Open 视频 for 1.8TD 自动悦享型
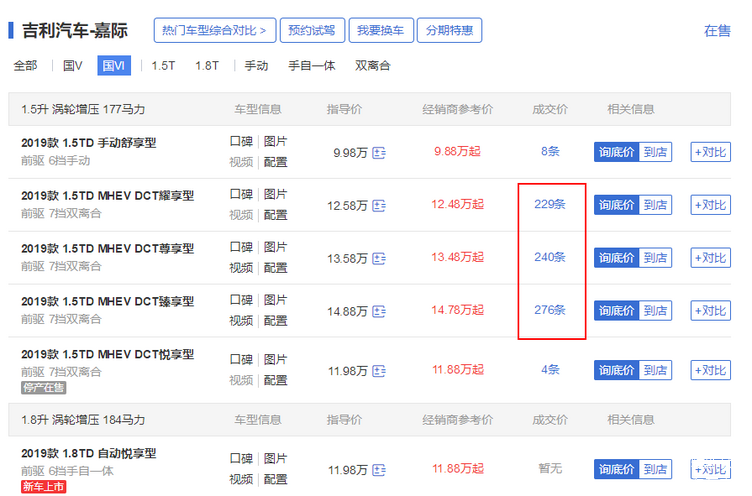The image size is (752, 496). pos(241,479)
